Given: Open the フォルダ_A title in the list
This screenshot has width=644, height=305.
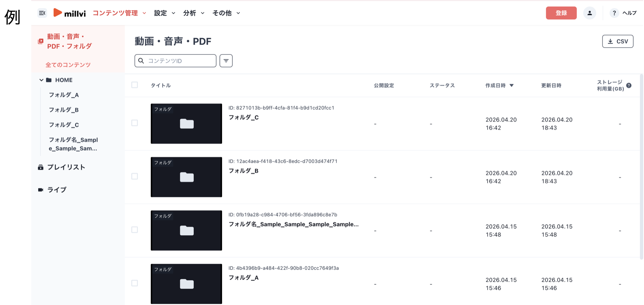Looking at the screenshot, I should 244,278.
